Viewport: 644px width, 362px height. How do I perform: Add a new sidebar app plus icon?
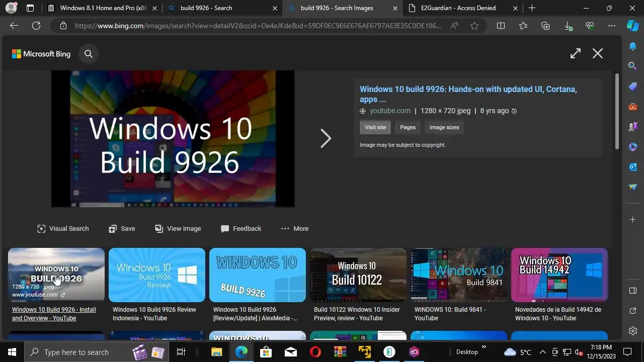633,220
